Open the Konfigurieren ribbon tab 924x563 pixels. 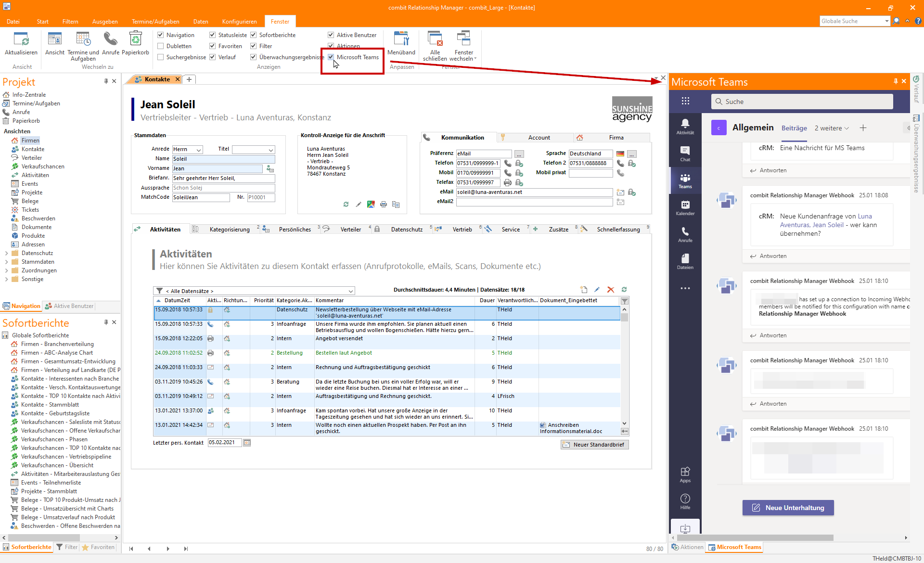tap(239, 22)
